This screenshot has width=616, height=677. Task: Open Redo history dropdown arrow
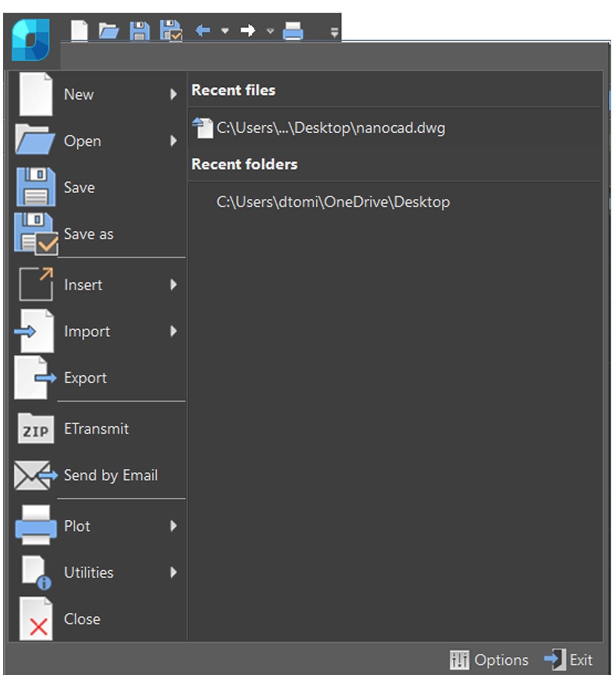(270, 31)
